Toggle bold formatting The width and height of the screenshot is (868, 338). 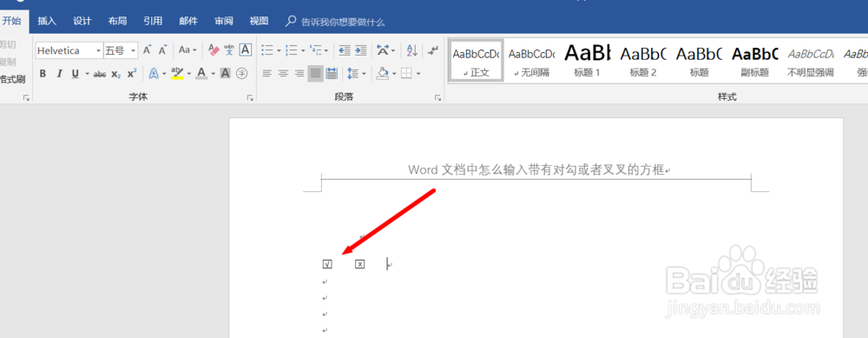pyautogui.click(x=43, y=74)
